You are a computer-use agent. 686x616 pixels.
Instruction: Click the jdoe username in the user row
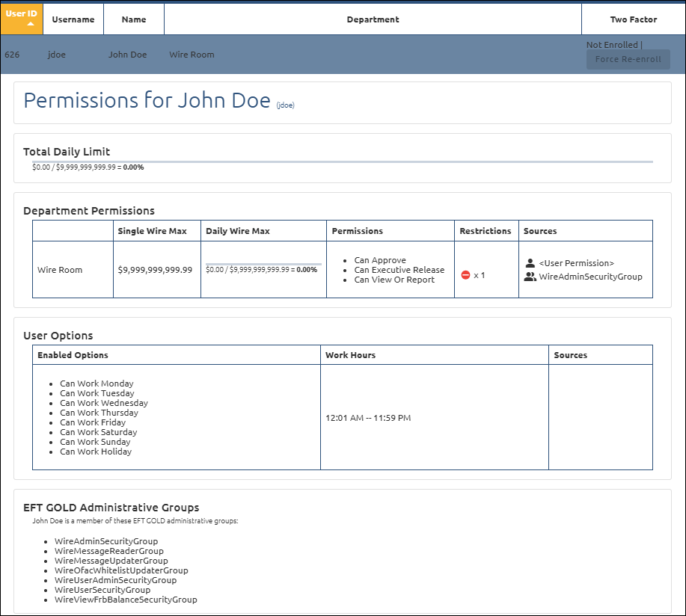[x=56, y=55]
